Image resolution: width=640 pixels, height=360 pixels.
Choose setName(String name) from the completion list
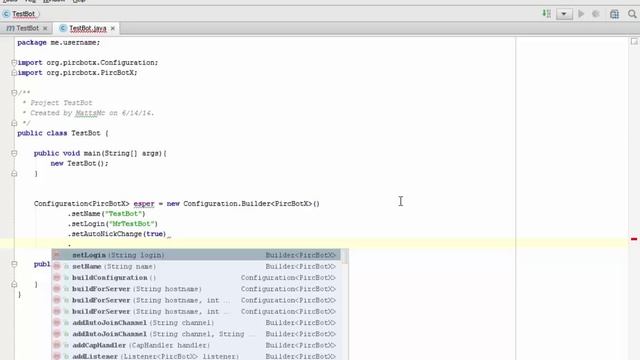[196, 266]
